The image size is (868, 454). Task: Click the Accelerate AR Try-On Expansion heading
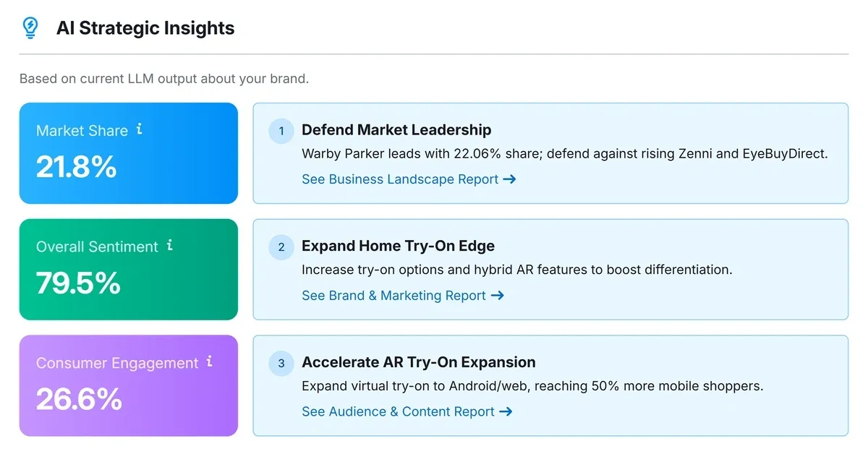click(x=419, y=362)
